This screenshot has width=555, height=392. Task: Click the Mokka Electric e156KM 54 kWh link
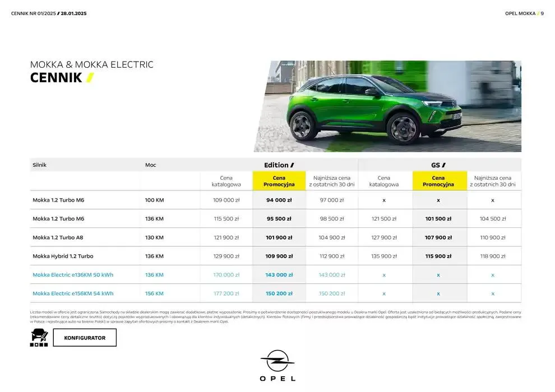point(73,293)
